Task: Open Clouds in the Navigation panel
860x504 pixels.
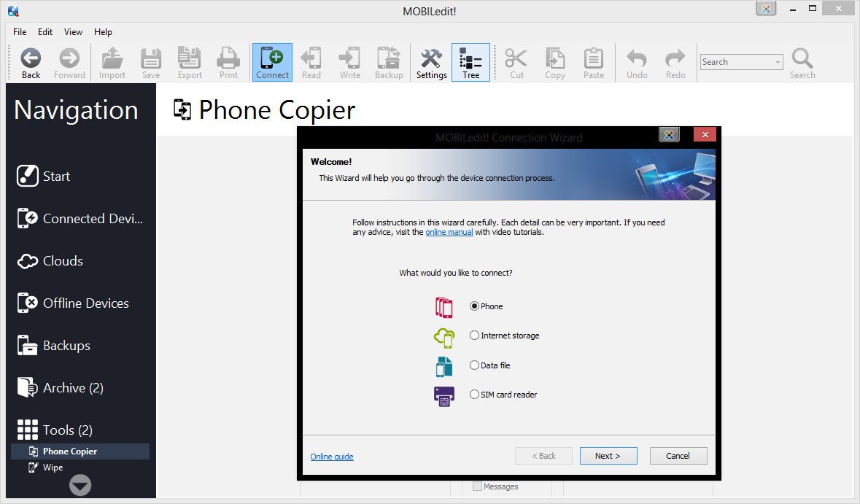Action: [50, 260]
